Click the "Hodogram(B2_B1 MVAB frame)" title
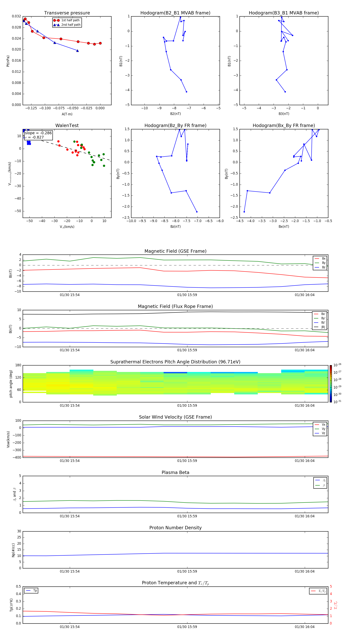 point(175,13)
